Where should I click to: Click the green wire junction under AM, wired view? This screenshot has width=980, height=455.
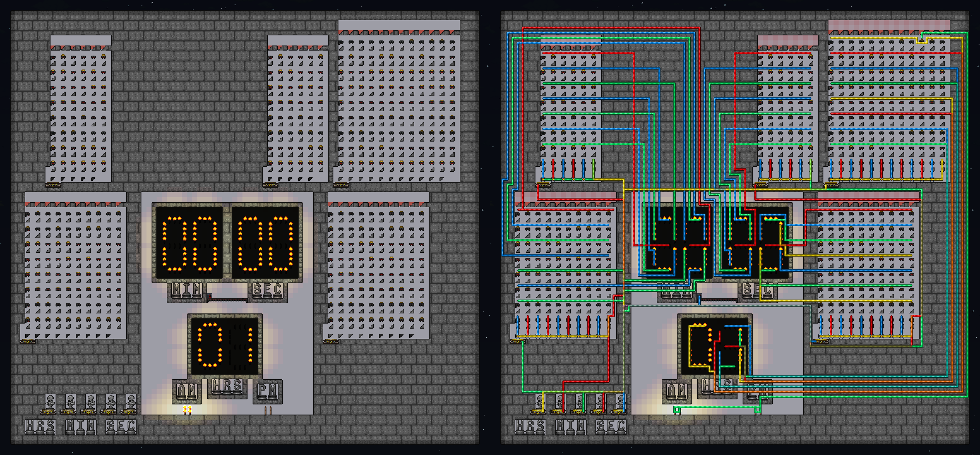(677, 410)
